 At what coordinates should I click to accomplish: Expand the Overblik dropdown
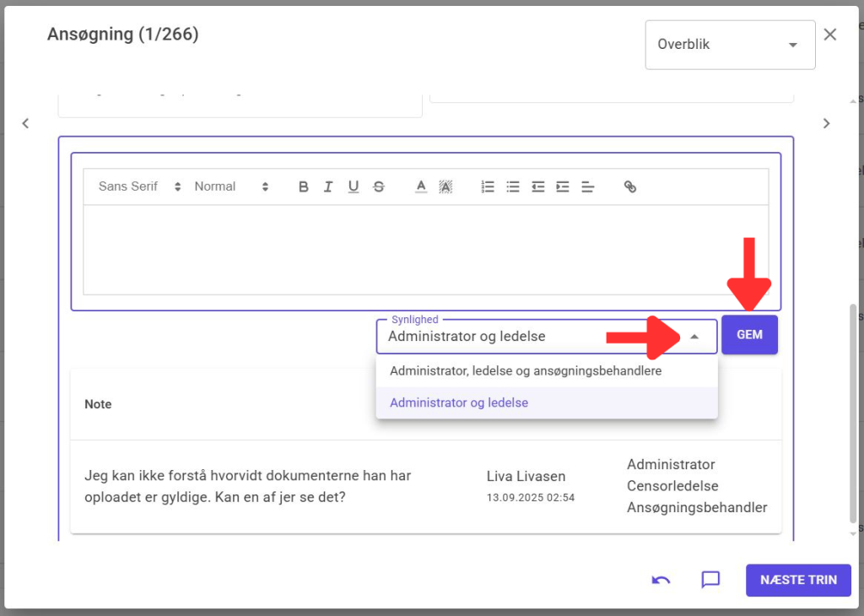[730, 45]
